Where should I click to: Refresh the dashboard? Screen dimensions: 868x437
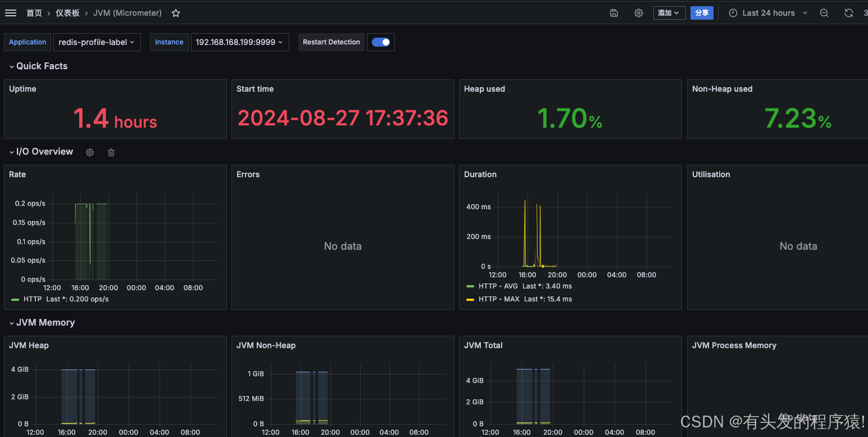(849, 13)
